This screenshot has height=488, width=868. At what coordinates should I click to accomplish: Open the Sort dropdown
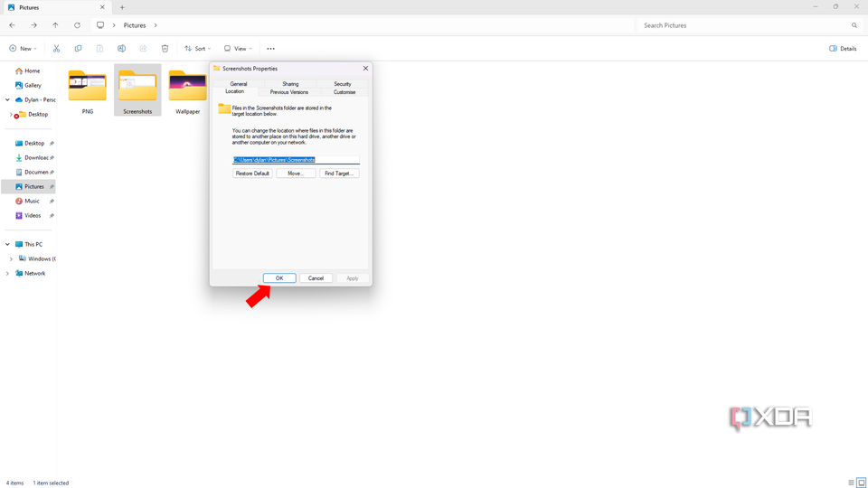click(198, 49)
